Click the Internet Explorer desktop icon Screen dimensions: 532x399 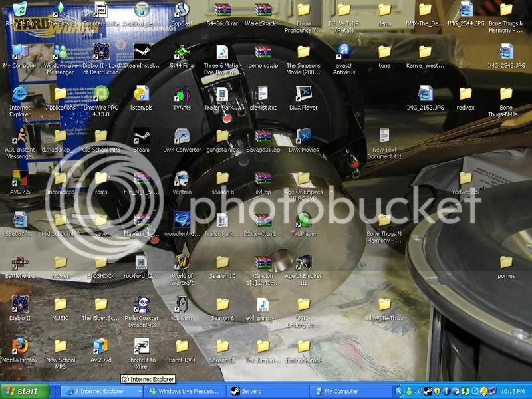tap(20, 94)
